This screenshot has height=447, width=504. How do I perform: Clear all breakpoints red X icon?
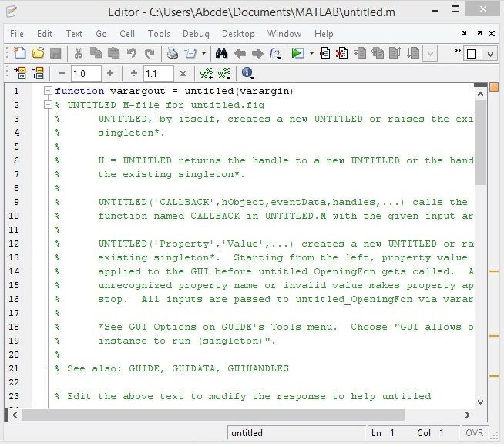point(341,53)
